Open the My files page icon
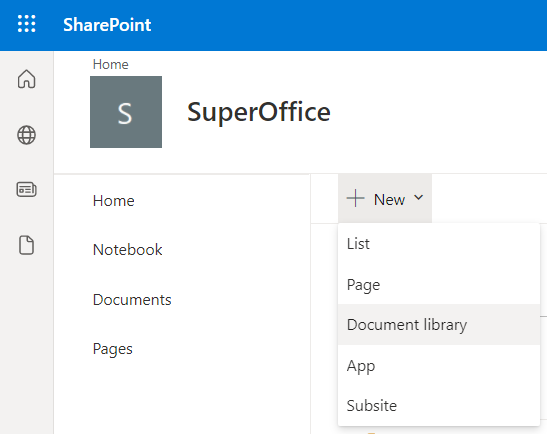The height and width of the screenshot is (434, 547). (x=27, y=245)
